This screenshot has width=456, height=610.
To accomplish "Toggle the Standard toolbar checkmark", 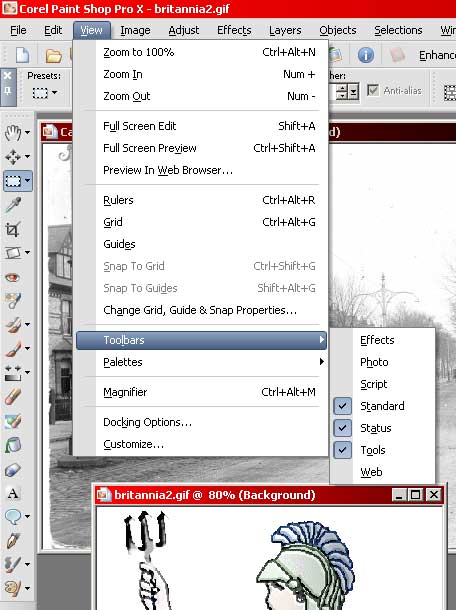I will (342, 406).
